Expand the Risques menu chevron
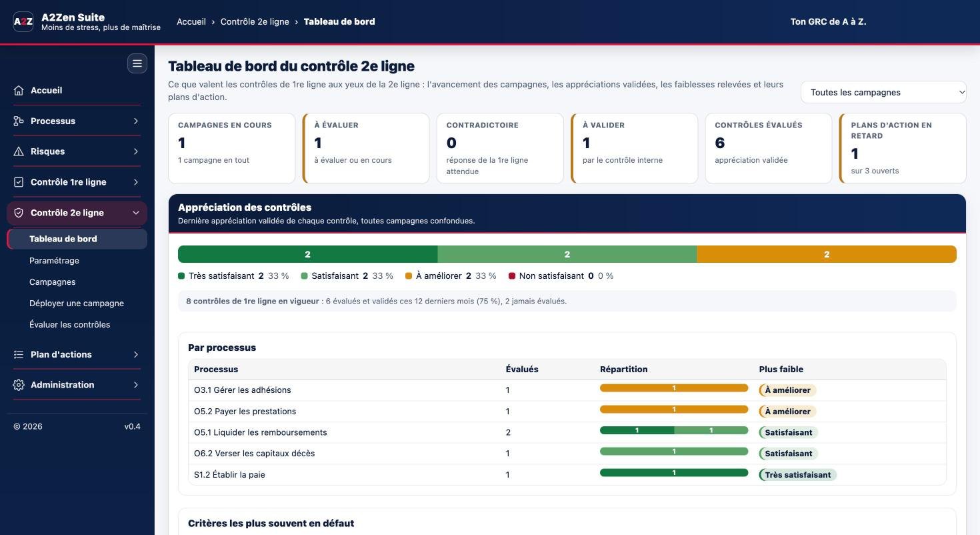 pos(135,151)
